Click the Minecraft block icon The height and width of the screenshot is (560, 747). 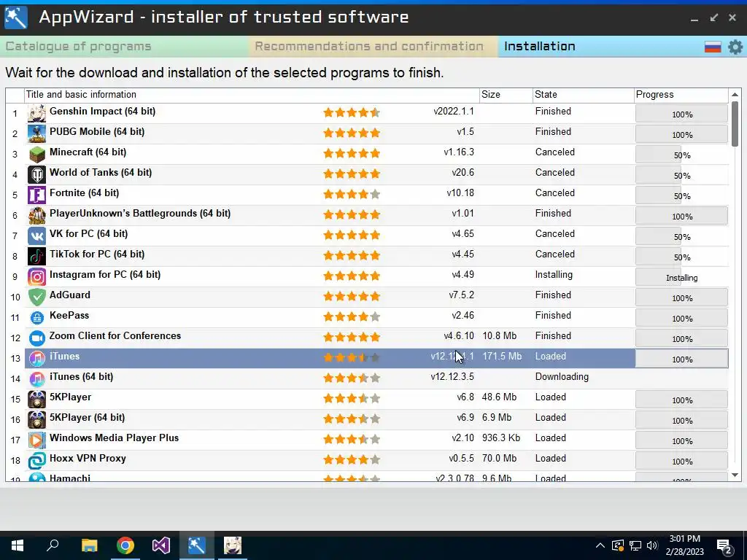coord(36,155)
